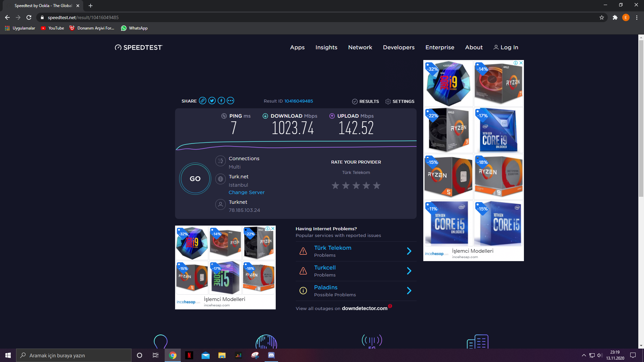Expand Turkcell problems arrow
Screen dimensions: 644x362
(409, 271)
